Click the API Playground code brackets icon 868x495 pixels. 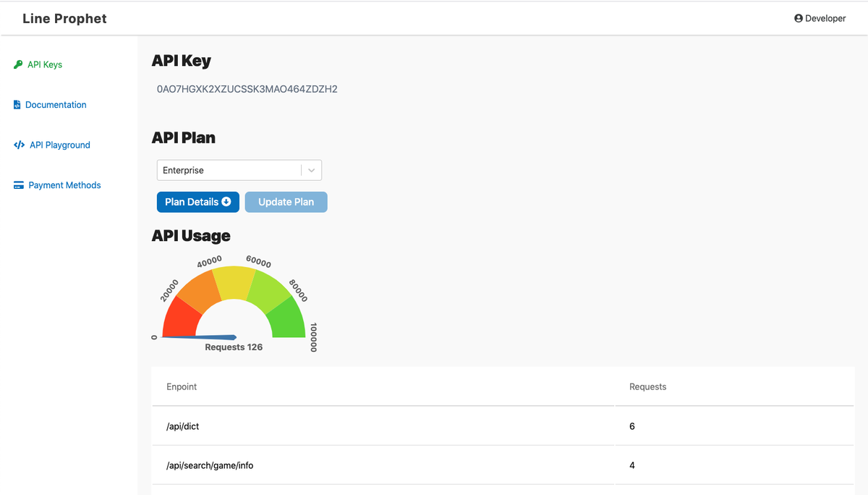20,145
